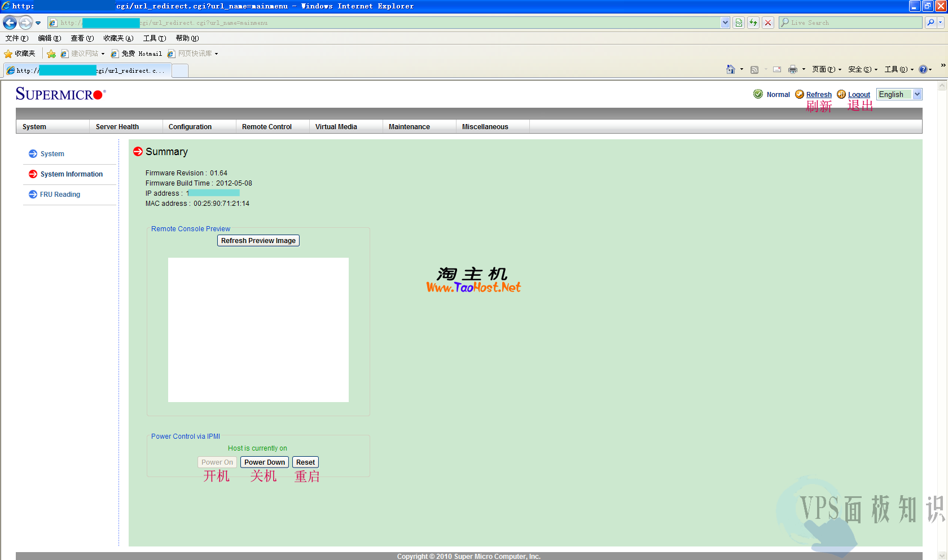Click the Reset button
This screenshot has width=948, height=560.
coord(305,462)
